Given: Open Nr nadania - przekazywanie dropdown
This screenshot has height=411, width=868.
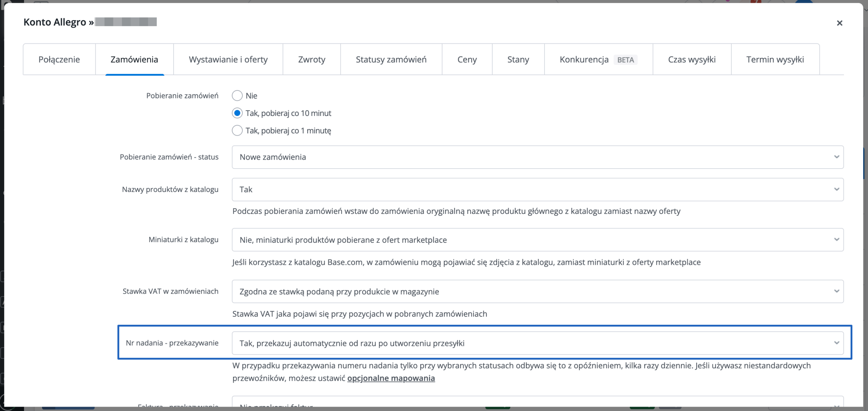Looking at the screenshot, I should [537, 343].
